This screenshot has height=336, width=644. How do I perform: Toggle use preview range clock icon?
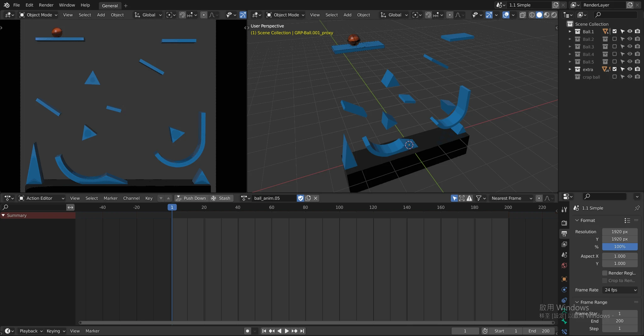pyautogui.click(x=485, y=331)
